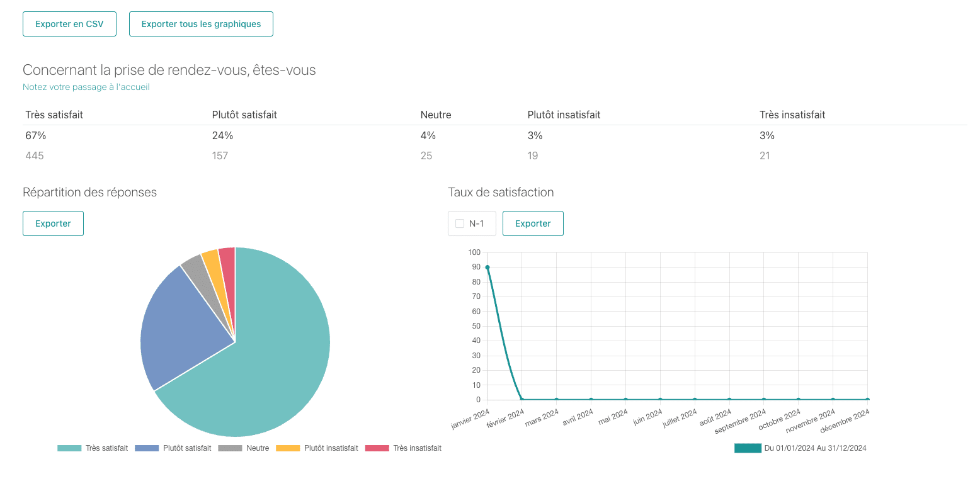Hide the Neutre legend entry
The width and height of the screenshot is (980, 491).
(x=230, y=448)
